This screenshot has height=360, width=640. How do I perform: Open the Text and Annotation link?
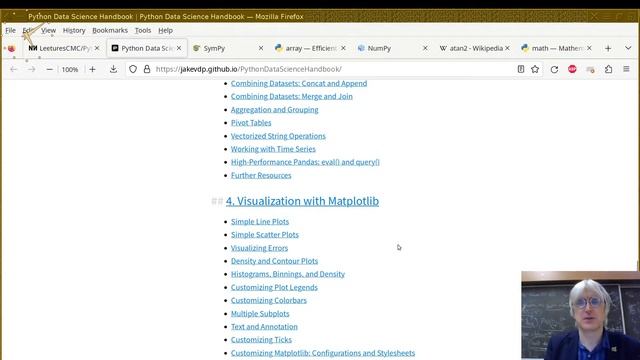(264, 327)
